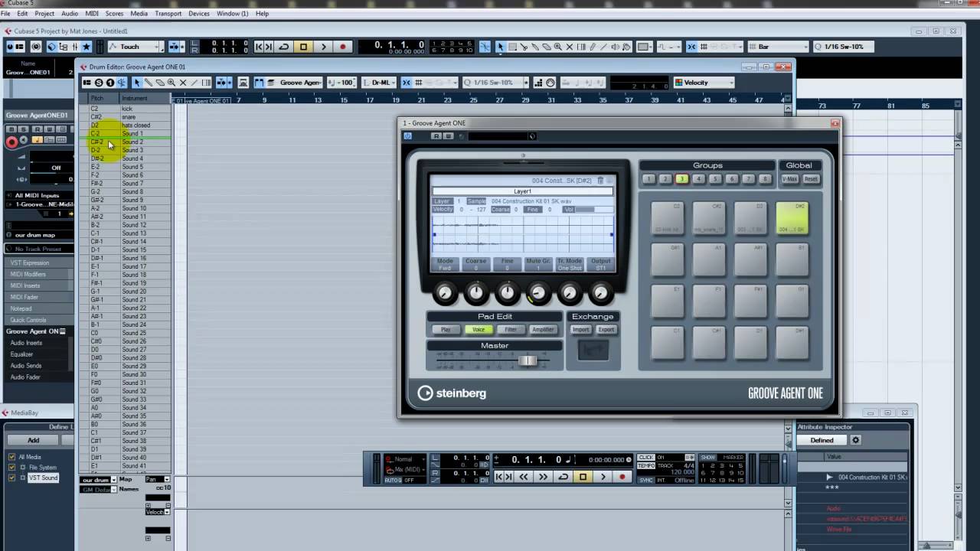Open the Cubase Media menu
The image size is (980, 551).
pos(139,14)
